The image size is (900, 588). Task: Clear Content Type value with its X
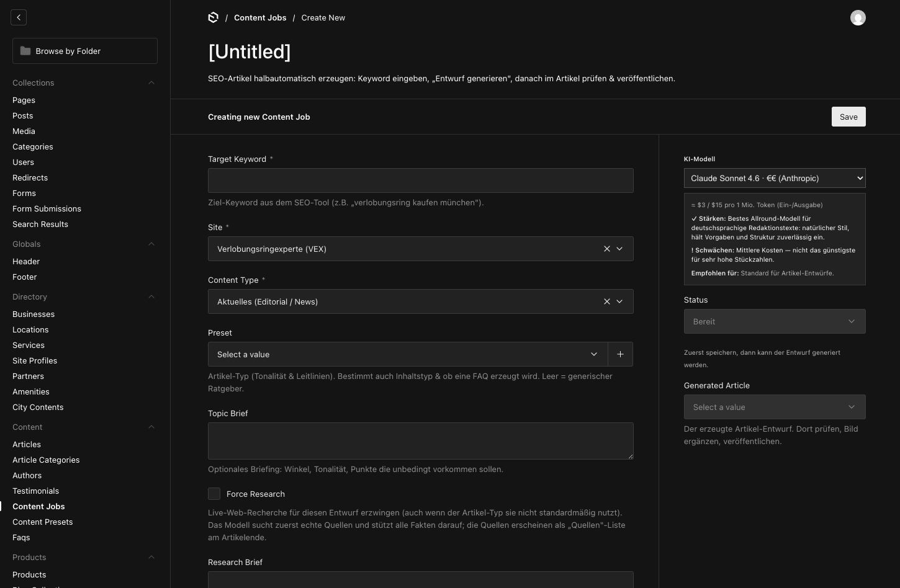(x=607, y=301)
